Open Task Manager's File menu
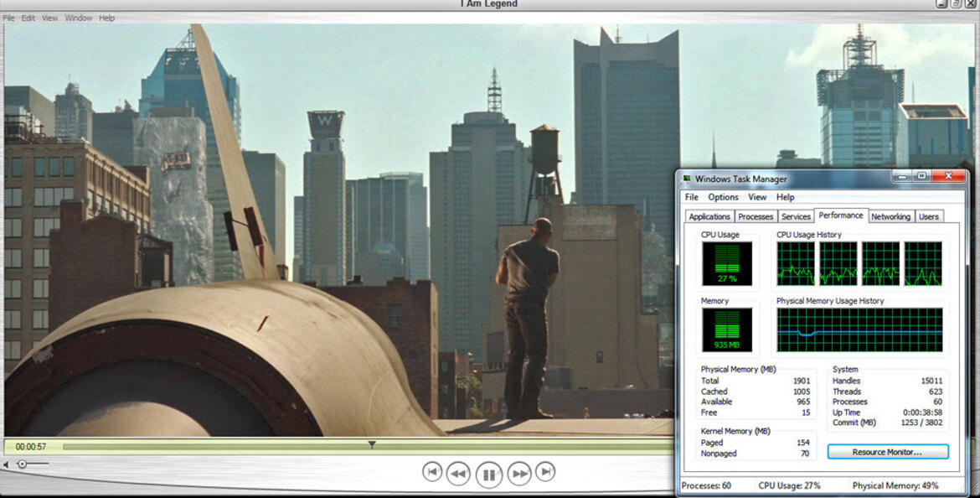 coord(691,197)
